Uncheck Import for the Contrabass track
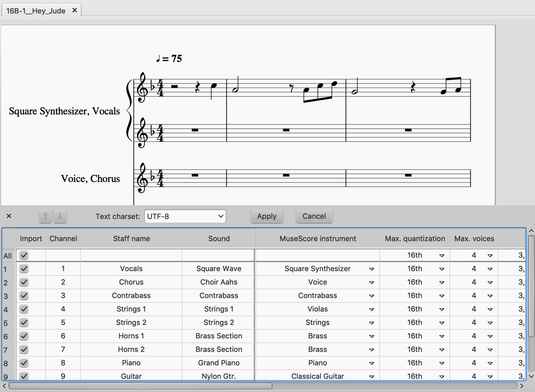This screenshot has width=535, height=392. 24,296
